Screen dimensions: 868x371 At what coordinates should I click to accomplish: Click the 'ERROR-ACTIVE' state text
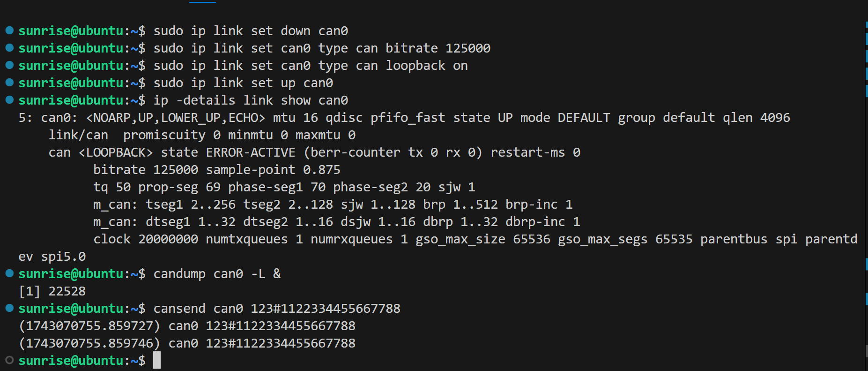pos(251,152)
